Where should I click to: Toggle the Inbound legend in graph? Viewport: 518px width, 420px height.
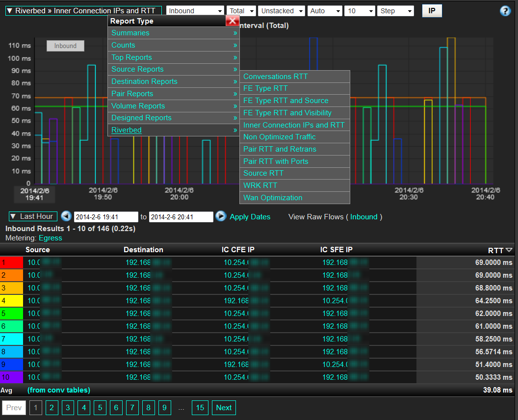(x=65, y=46)
